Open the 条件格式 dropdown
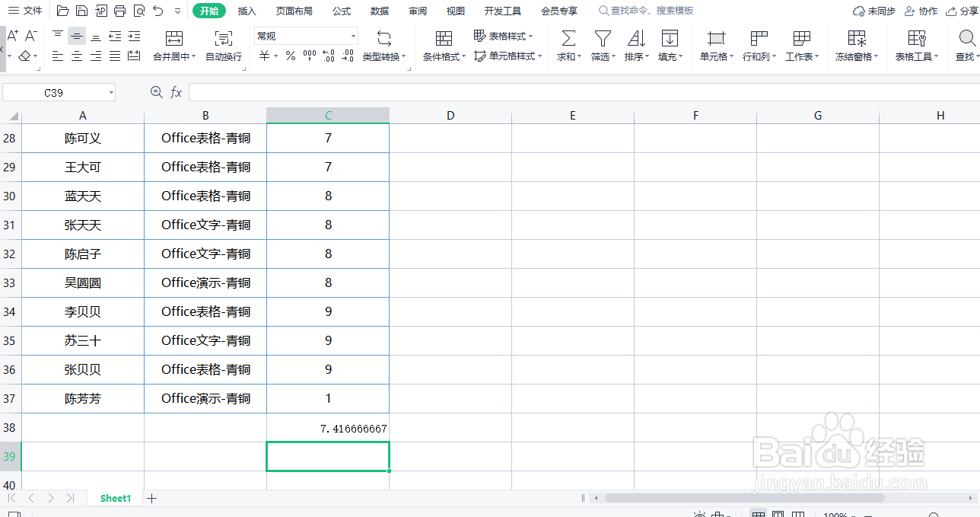The width and height of the screenshot is (980, 517). click(444, 56)
